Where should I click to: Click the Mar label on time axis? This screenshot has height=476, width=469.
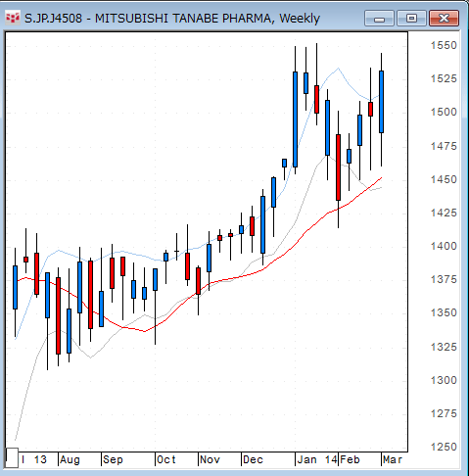[x=393, y=460]
